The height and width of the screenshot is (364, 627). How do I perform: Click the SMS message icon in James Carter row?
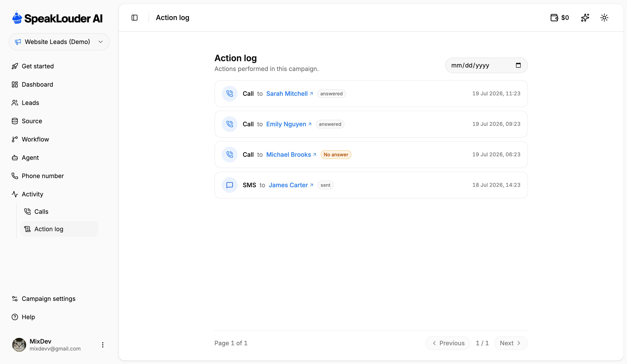click(229, 185)
